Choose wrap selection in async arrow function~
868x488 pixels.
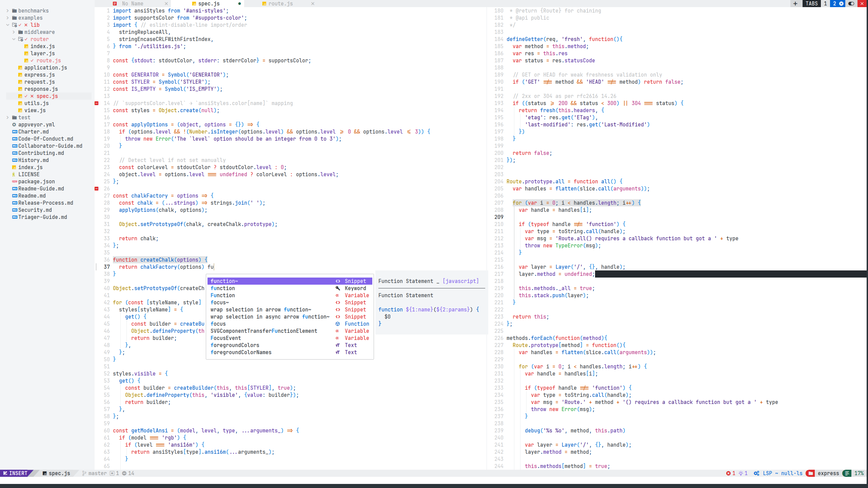tap(290, 317)
